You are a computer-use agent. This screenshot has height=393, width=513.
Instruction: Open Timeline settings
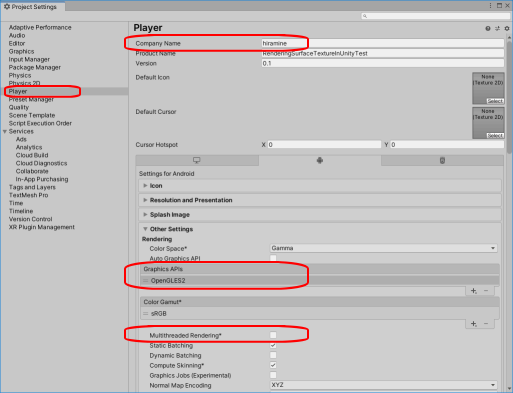click(21, 211)
